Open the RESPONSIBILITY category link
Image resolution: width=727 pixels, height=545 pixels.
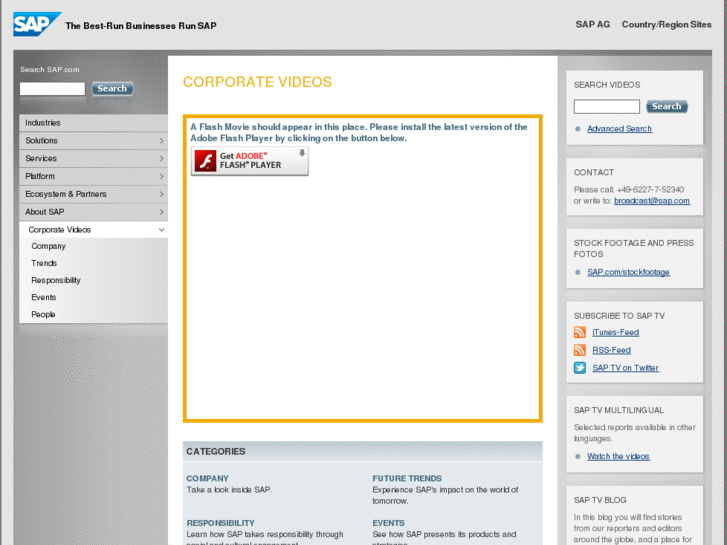pyautogui.click(x=220, y=523)
